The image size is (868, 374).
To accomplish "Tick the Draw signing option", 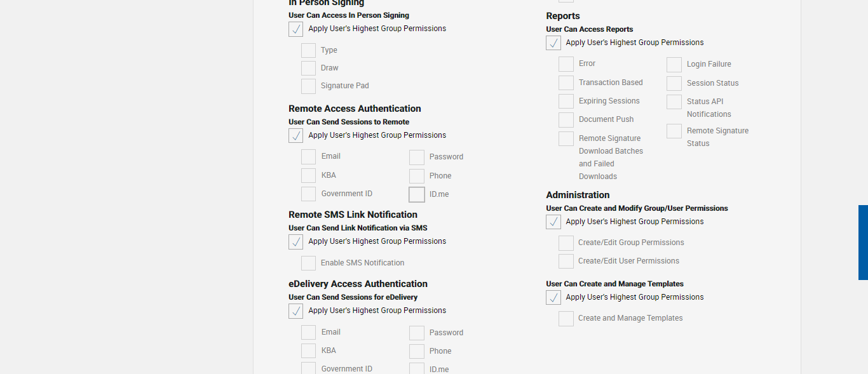I will [308, 69].
